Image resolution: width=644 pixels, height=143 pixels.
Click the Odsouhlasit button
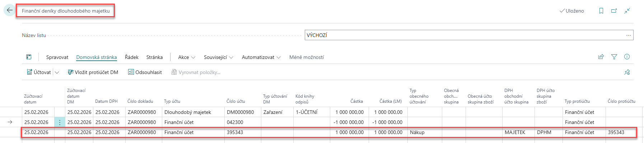tap(145, 72)
